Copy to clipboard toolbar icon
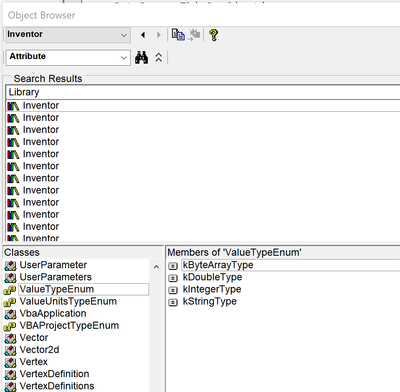Viewport: 400px width, 392px height. click(x=178, y=35)
